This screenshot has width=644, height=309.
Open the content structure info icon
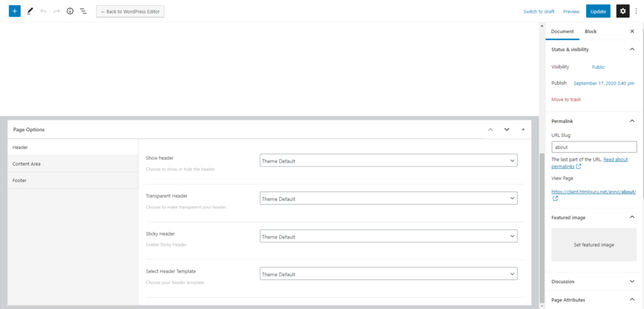tap(70, 11)
